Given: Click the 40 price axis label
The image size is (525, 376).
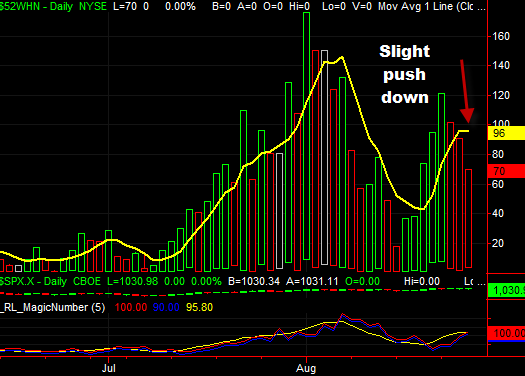Looking at the screenshot, I should click(498, 213).
